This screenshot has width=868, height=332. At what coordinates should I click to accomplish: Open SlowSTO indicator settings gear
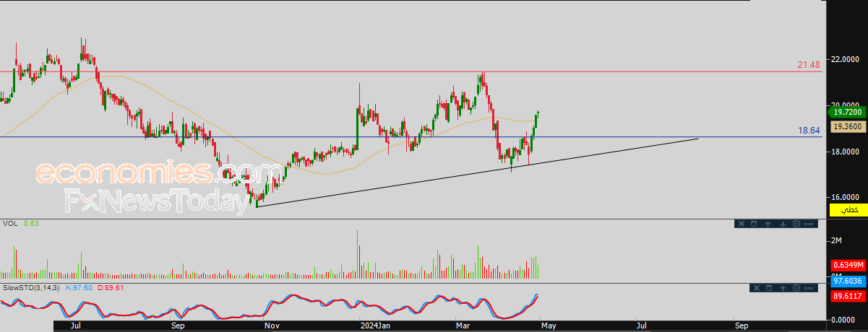click(796, 288)
